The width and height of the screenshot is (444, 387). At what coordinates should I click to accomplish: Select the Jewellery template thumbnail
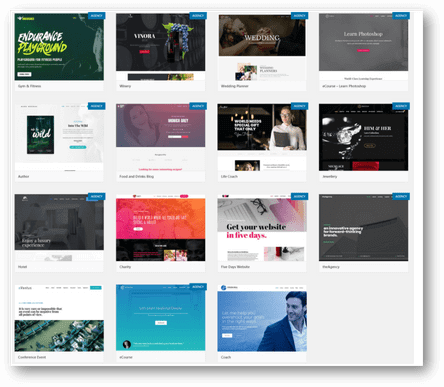click(363, 137)
